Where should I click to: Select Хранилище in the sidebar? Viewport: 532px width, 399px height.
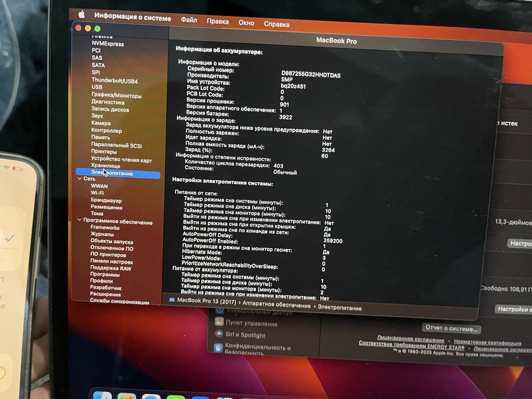click(105, 166)
